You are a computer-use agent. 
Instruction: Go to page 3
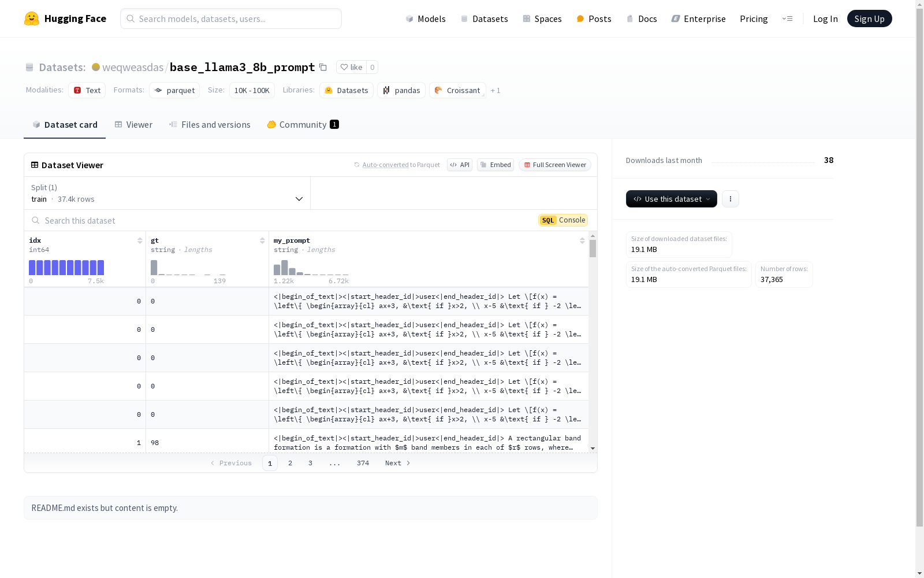pos(310,463)
